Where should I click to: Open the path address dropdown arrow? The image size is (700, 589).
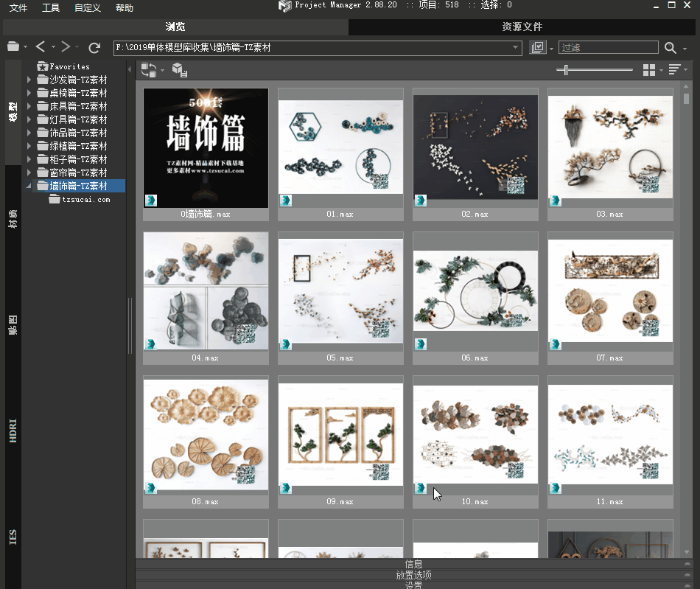(516, 48)
